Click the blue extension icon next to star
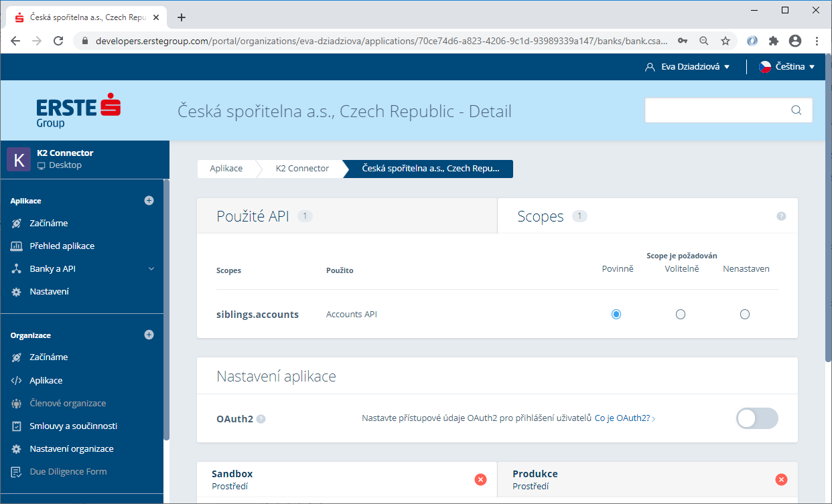 pos(752,41)
